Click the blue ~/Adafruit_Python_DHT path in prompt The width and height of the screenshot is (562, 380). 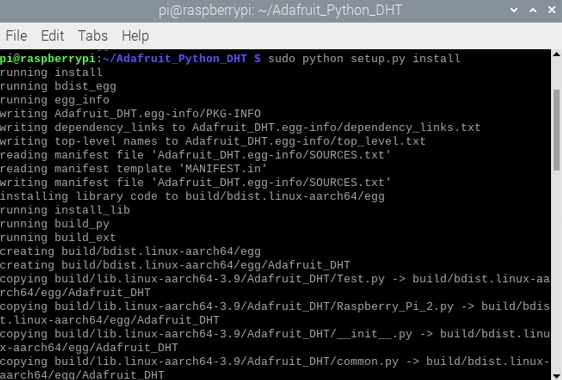pos(175,58)
